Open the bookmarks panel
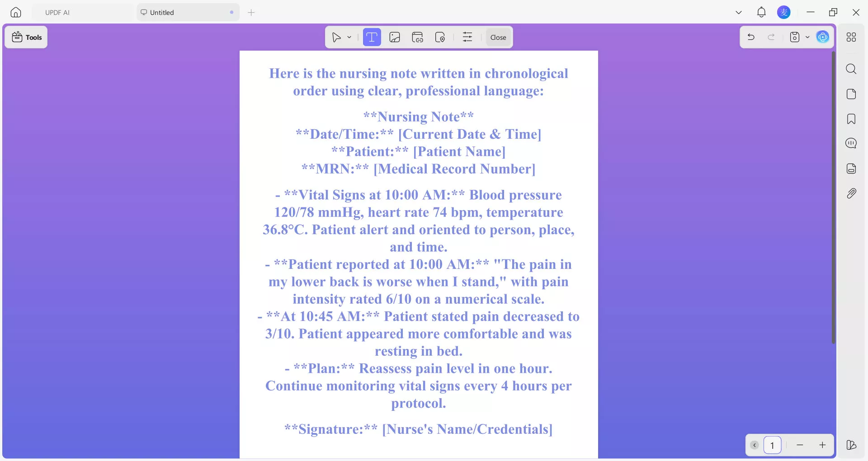This screenshot has width=868, height=461. (x=852, y=119)
